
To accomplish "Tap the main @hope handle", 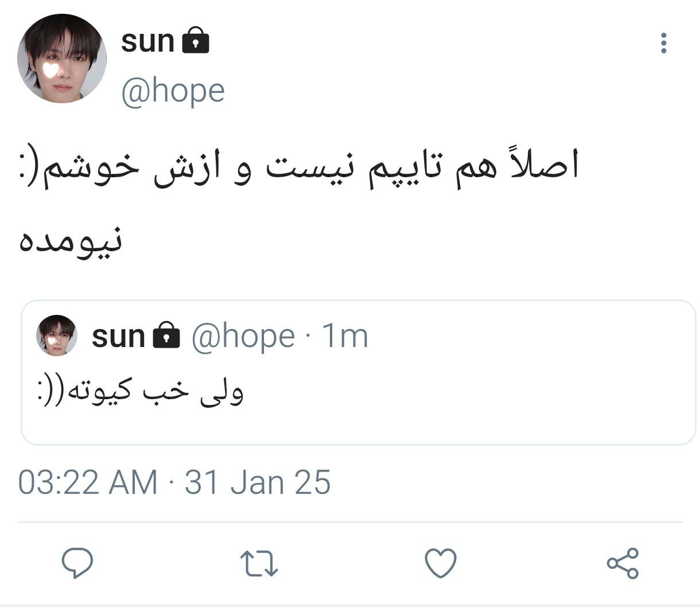I will (x=173, y=91).
